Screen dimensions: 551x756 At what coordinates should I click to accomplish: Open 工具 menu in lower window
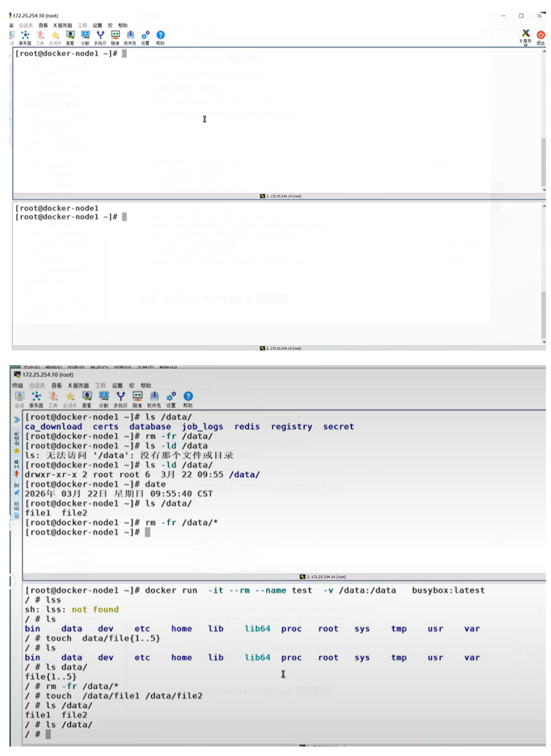100,385
